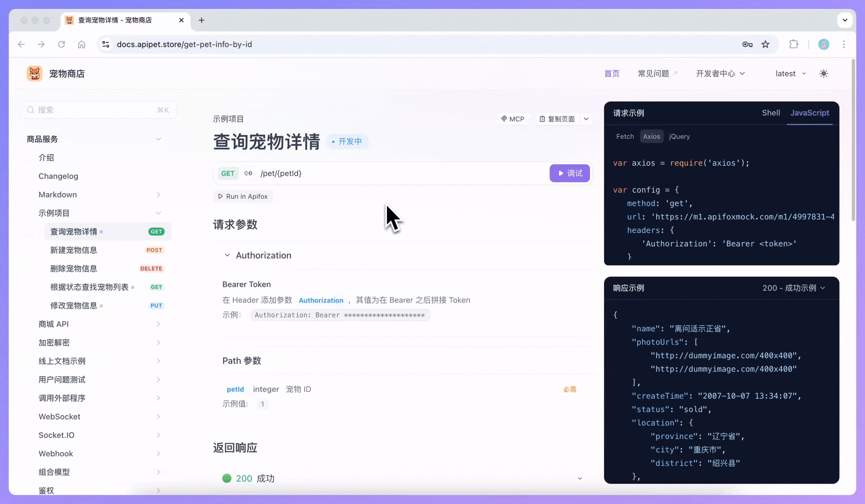Click the link icon beside GET /pet/{petId}
The height and width of the screenshot is (504, 865).
tap(249, 173)
